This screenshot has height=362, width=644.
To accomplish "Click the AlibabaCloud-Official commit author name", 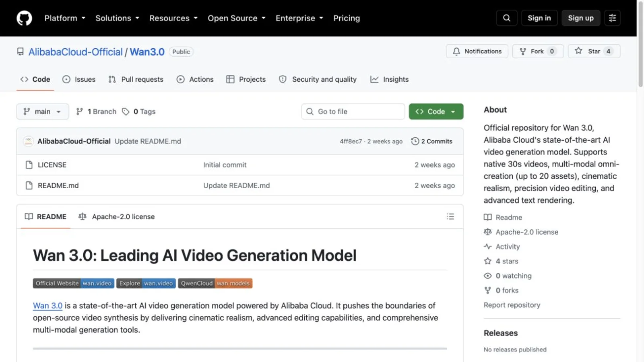I will click(x=74, y=141).
